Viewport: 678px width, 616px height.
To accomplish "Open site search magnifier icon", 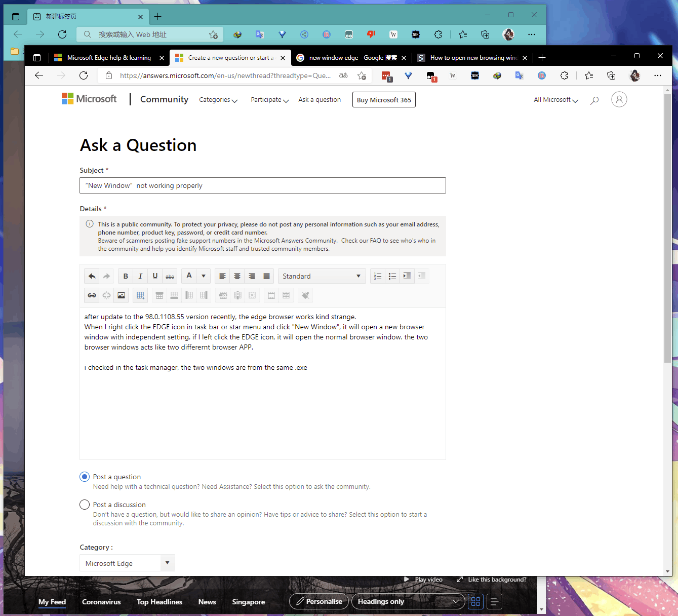I will 594,100.
